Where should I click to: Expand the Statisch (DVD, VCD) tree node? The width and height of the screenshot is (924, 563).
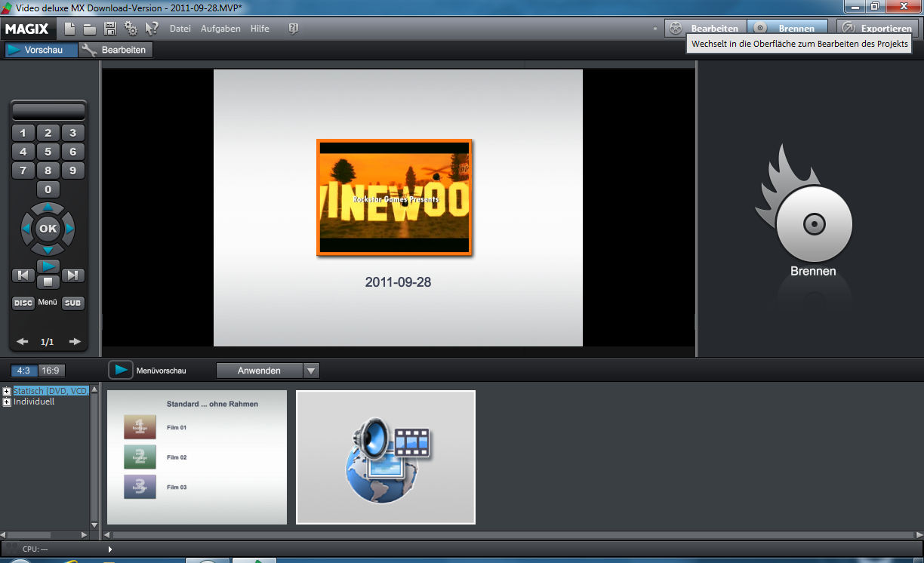pyautogui.click(x=7, y=391)
